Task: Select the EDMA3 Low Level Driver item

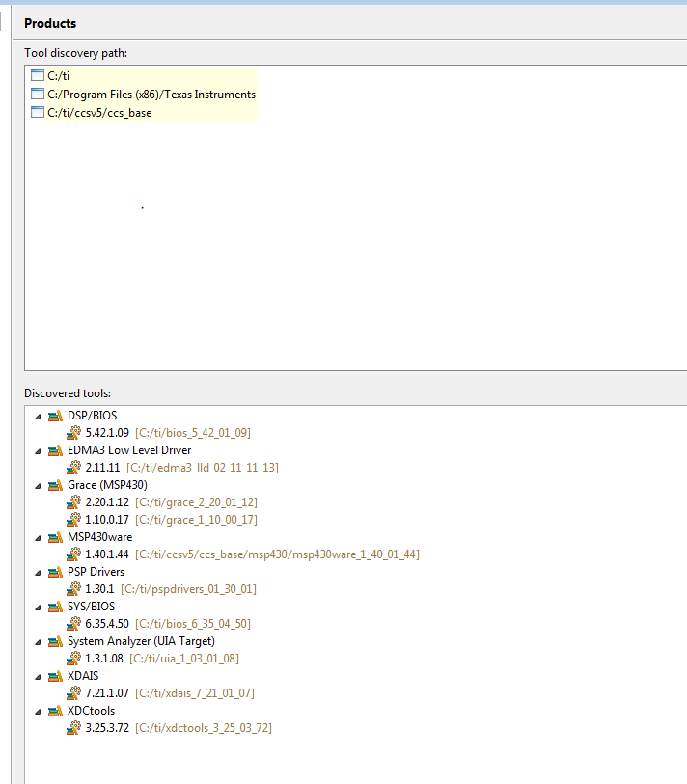Action: tap(129, 450)
